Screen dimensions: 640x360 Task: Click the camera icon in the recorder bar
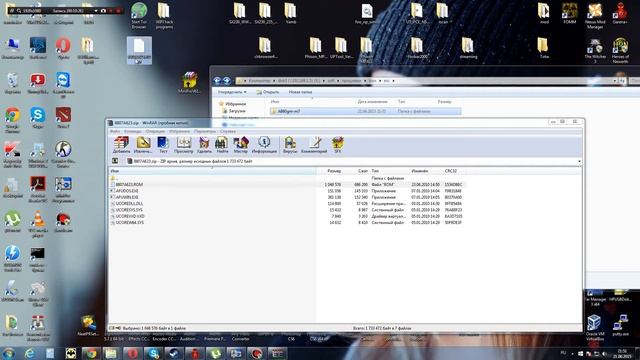(103, 11)
